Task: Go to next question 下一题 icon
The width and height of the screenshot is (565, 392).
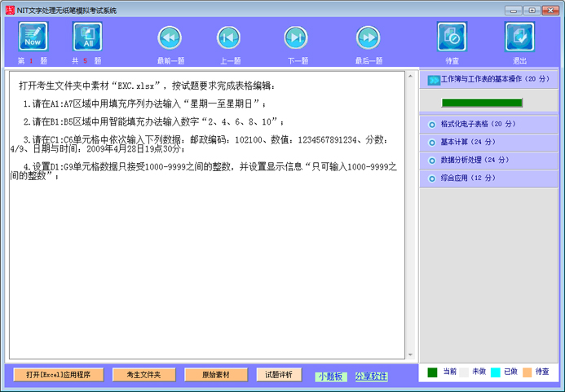Action: 296,37
